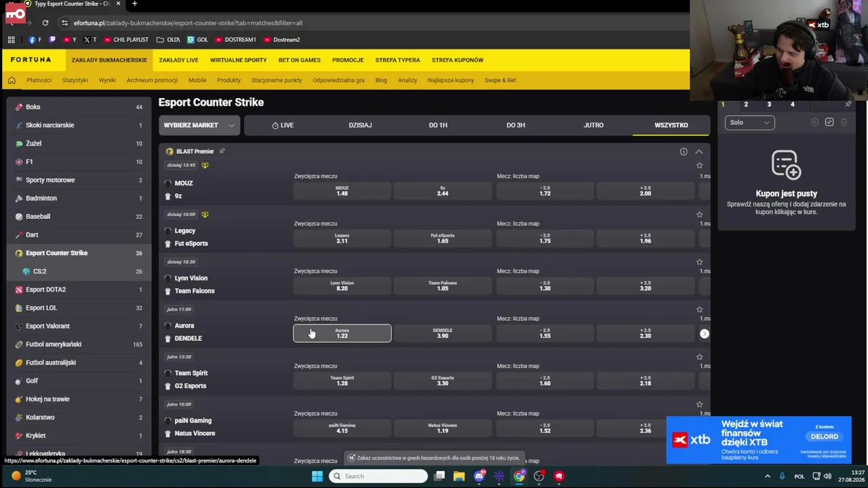The image size is (868, 488).
Task: Open betting slip settings gear
Action: point(815,123)
